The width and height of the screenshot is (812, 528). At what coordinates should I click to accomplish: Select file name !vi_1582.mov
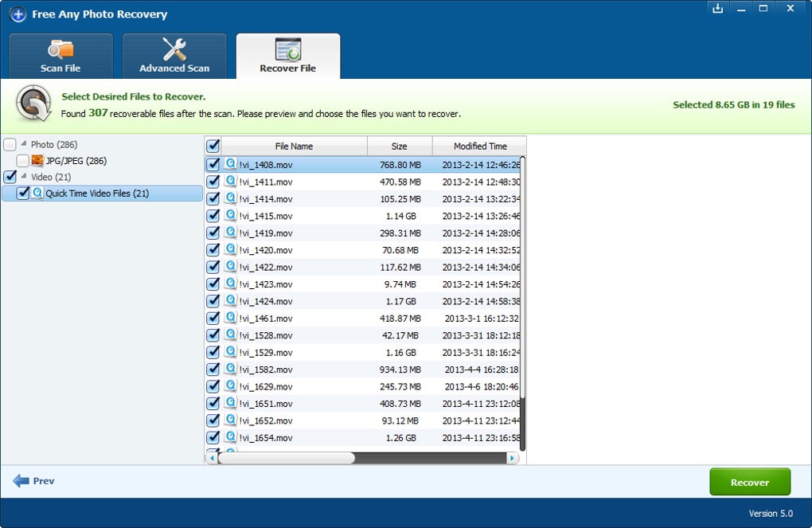[266, 370]
